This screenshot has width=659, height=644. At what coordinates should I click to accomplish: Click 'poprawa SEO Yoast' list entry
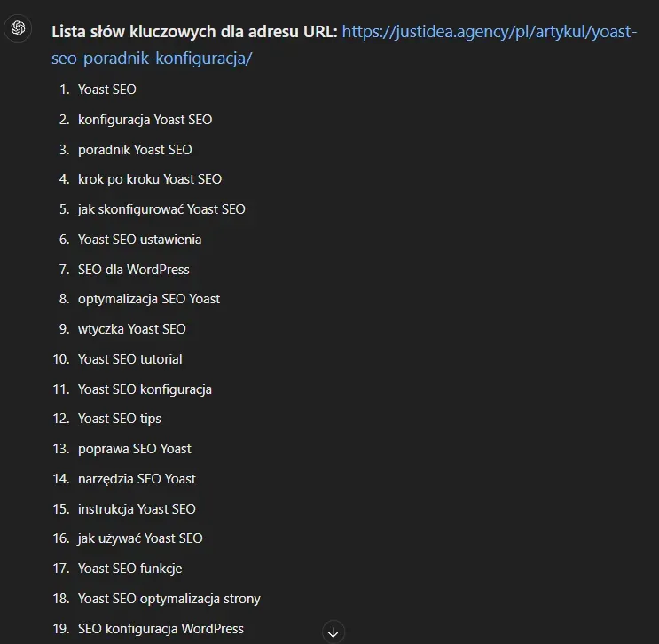click(x=135, y=449)
